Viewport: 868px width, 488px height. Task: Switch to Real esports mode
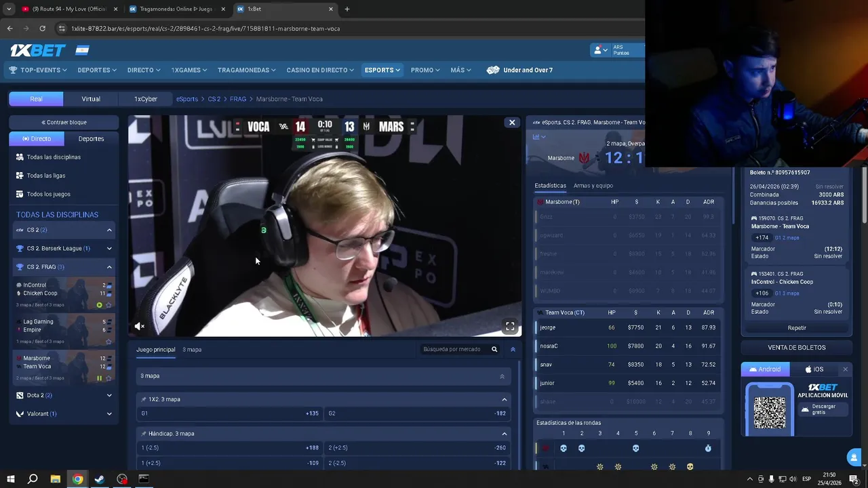click(x=36, y=99)
